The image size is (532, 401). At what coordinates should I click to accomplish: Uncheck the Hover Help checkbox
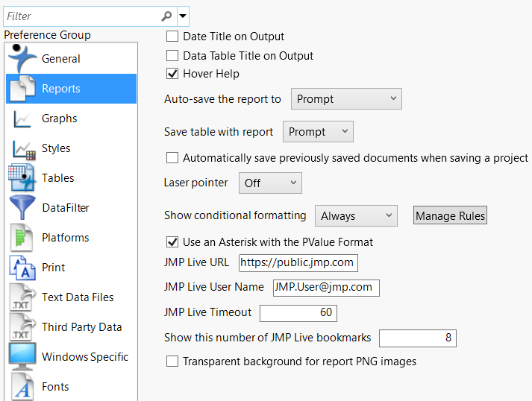pyautogui.click(x=172, y=74)
